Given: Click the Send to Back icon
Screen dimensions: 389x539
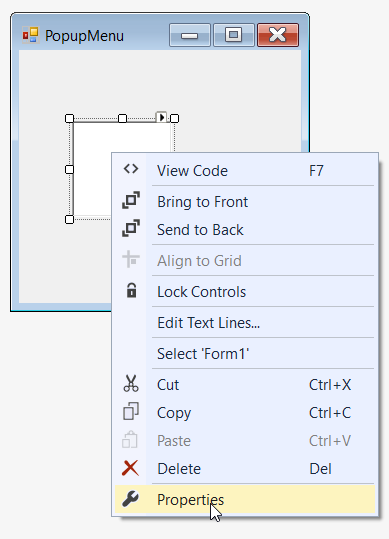Looking at the screenshot, I should point(131,228).
